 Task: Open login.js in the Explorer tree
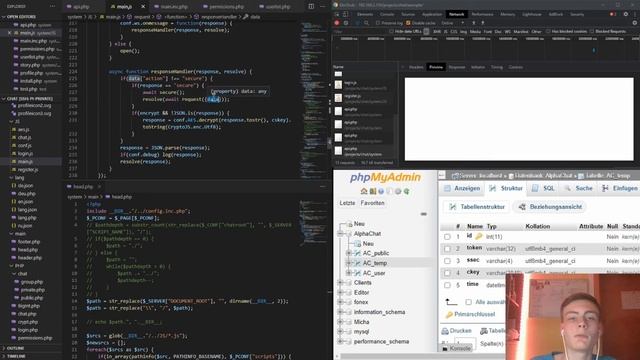(x=25, y=153)
